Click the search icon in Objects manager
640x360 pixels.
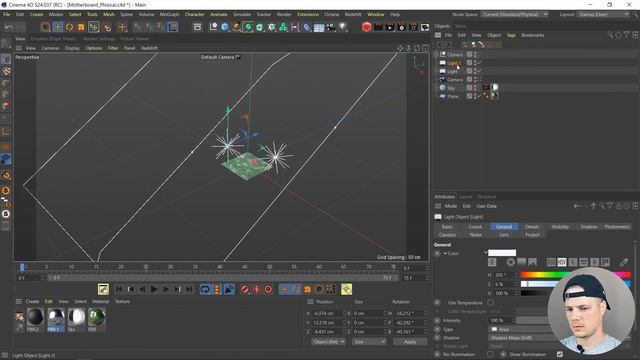tap(610, 35)
